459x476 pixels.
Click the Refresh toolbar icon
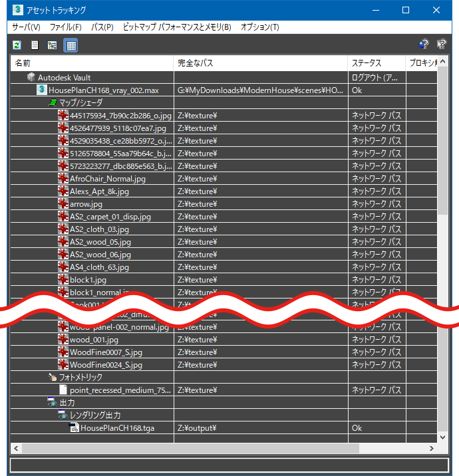click(x=17, y=45)
